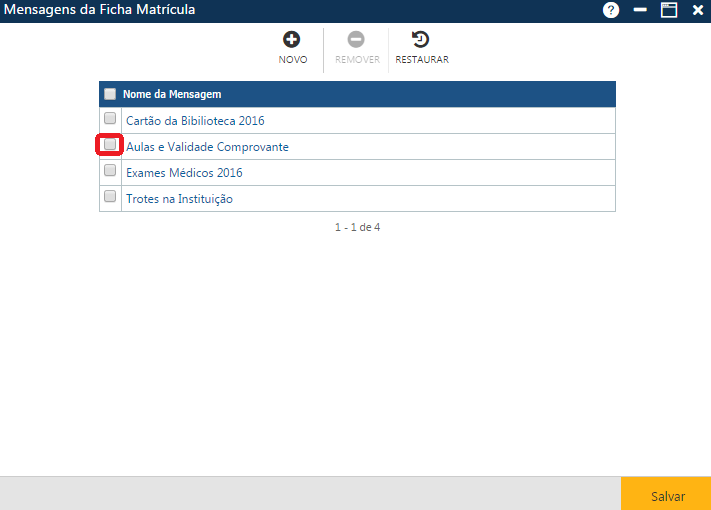The height and width of the screenshot is (510, 711).
Task: Toggle the select-all checkbox in table header
Action: pyautogui.click(x=110, y=94)
